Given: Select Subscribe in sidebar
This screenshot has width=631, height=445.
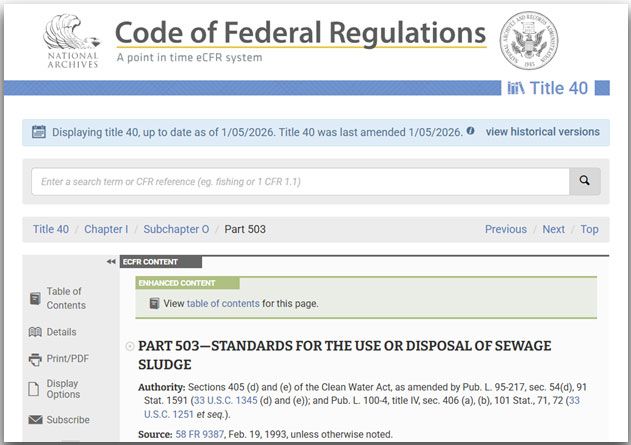Looking at the screenshot, I should 68,420.
